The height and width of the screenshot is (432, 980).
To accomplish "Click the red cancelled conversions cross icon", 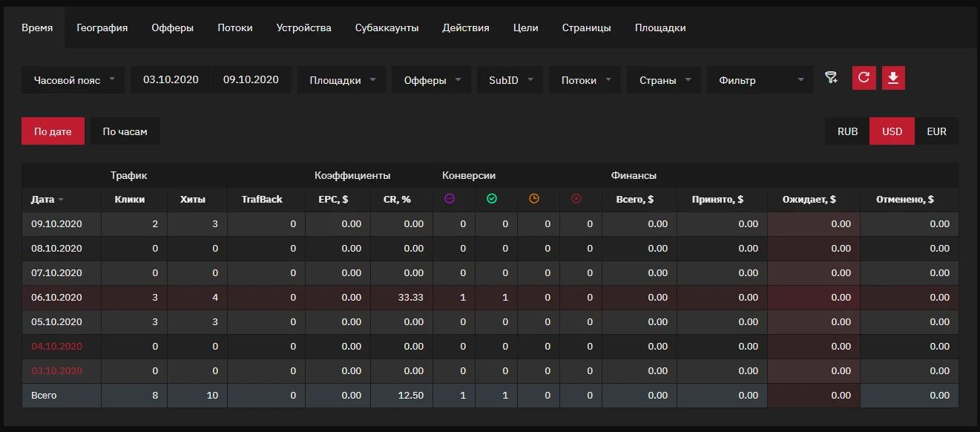I will (576, 199).
